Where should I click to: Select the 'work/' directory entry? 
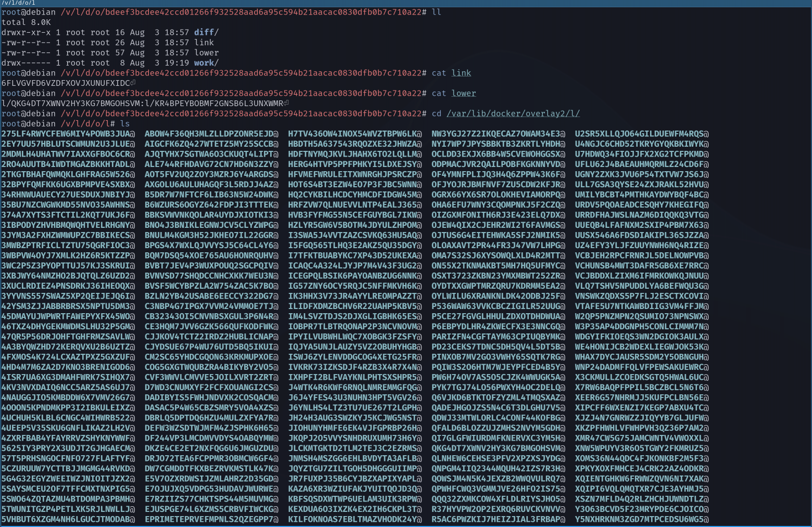pos(206,63)
